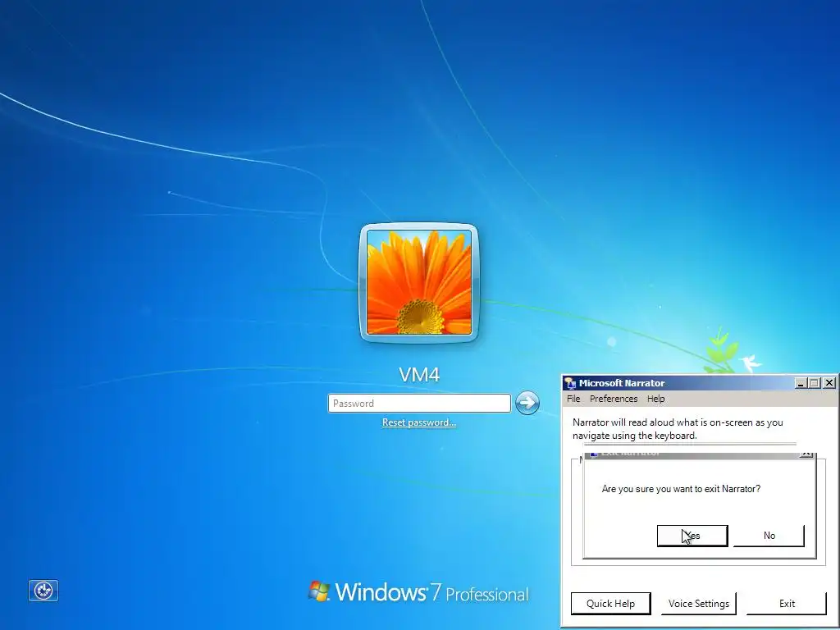Open the Reset password link
840x630 pixels.
coord(419,422)
